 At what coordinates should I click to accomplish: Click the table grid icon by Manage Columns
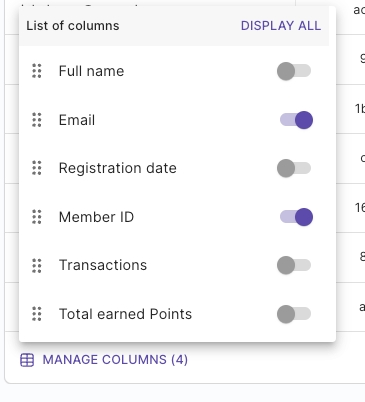[27, 360]
